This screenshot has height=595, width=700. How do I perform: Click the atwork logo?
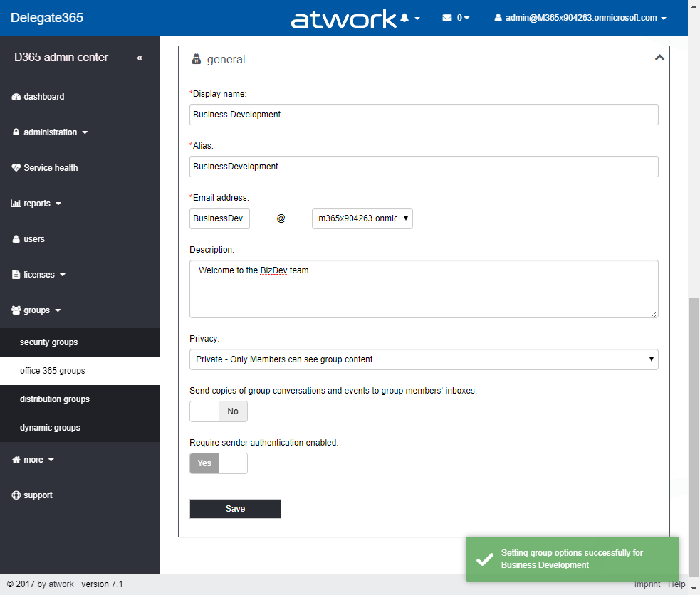click(x=343, y=19)
